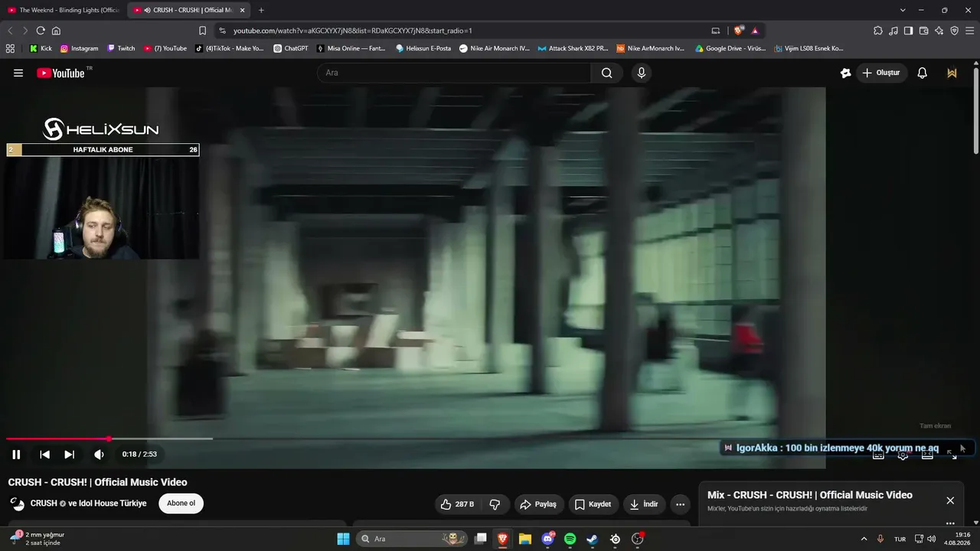Dislike the CRUSH video
The height and width of the screenshot is (551, 980).
(x=495, y=504)
